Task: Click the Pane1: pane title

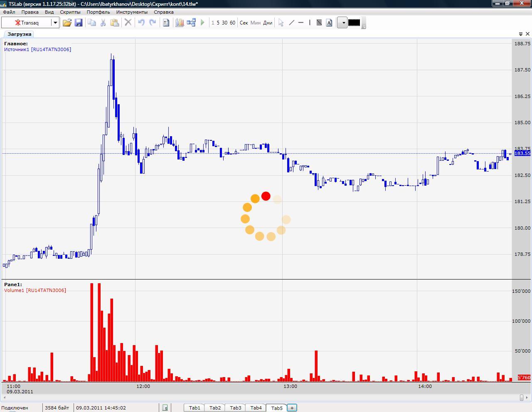Action: coord(13,284)
